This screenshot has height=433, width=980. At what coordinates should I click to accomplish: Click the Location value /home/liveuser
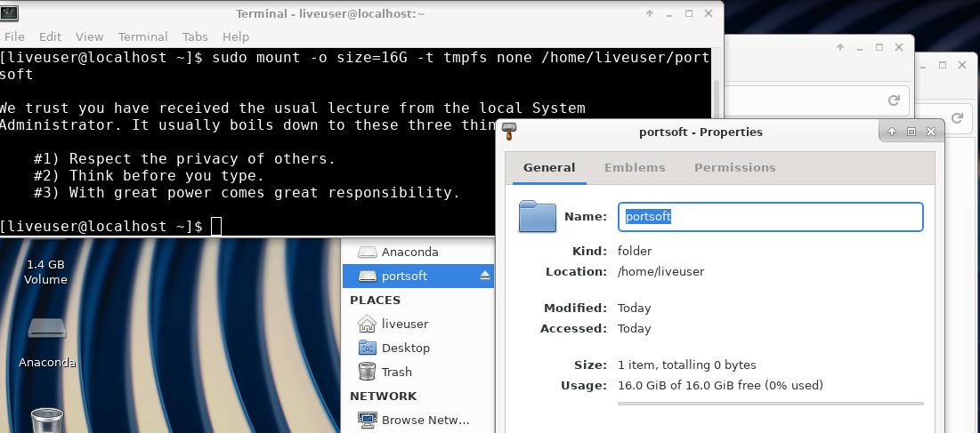click(x=660, y=272)
